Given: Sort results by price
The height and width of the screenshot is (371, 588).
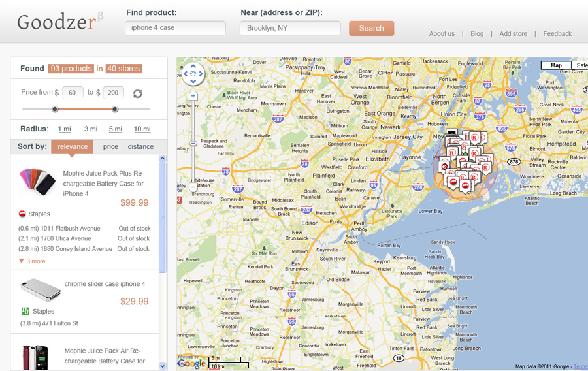Looking at the screenshot, I should pos(110,146).
